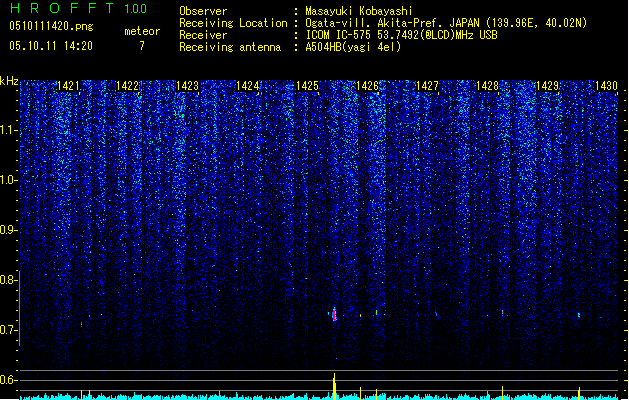
Task: Click the 1429 time marker
Action: click(547, 86)
